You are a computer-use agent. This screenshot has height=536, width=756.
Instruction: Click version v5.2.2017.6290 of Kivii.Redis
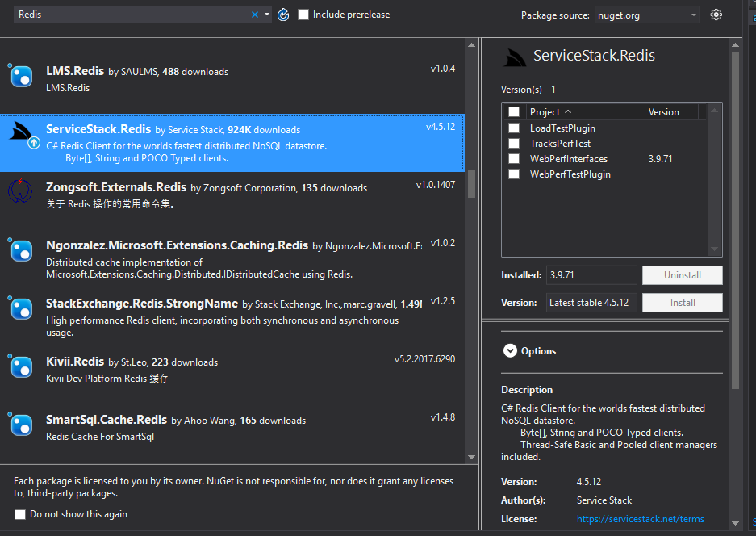pos(424,359)
